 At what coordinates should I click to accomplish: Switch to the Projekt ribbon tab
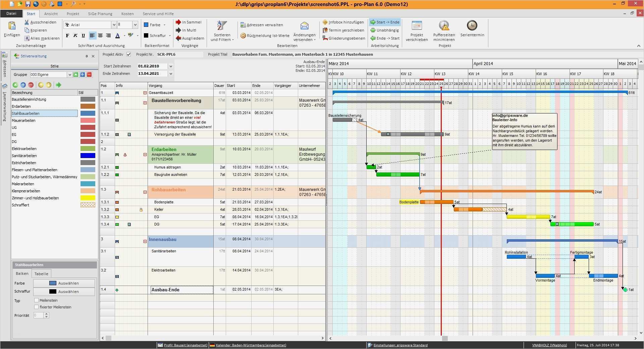click(x=73, y=14)
